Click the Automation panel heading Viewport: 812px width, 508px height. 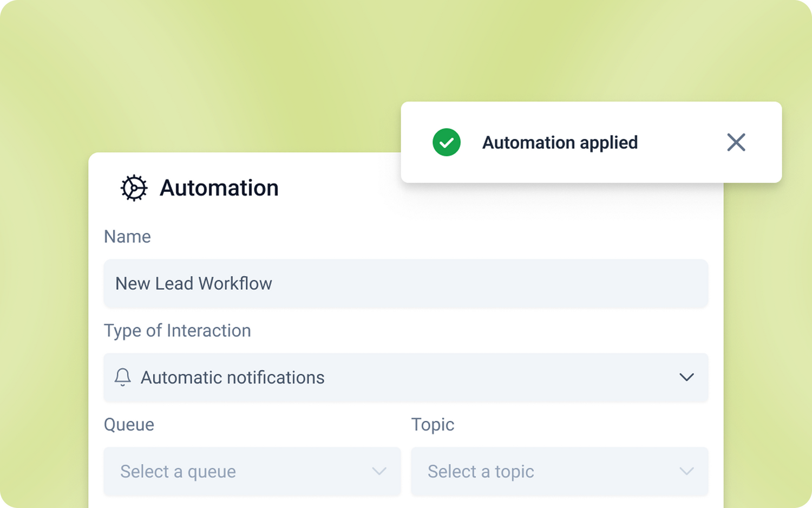219,188
